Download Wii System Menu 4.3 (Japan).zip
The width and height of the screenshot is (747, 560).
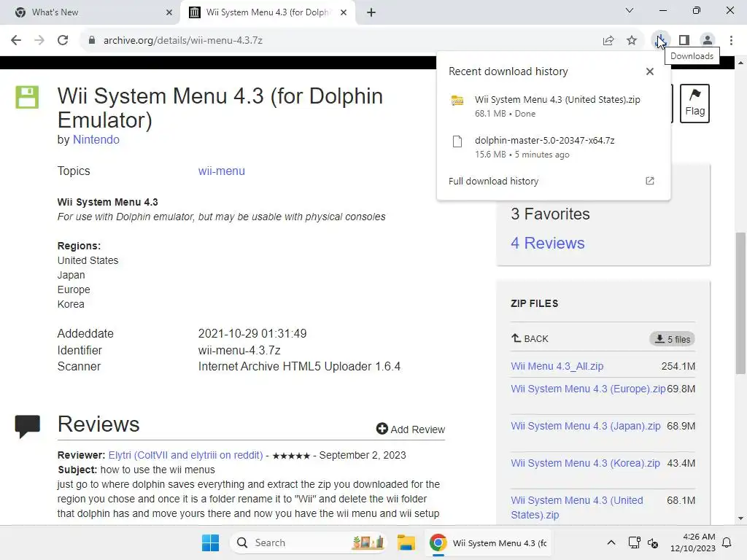pyautogui.click(x=586, y=426)
